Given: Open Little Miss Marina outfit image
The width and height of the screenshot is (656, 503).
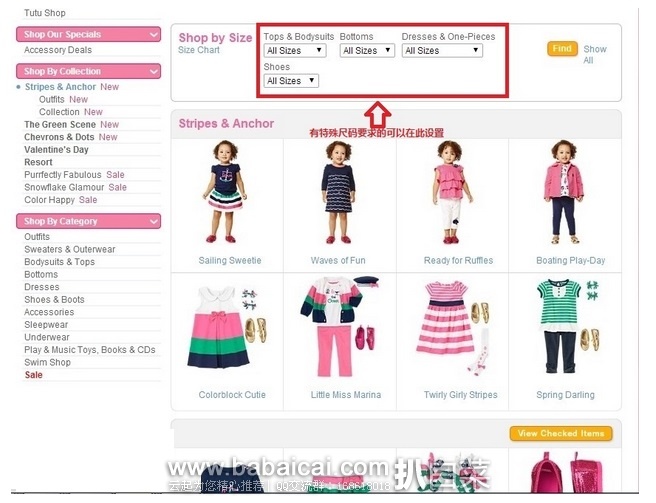Looking at the screenshot, I should coord(339,327).
